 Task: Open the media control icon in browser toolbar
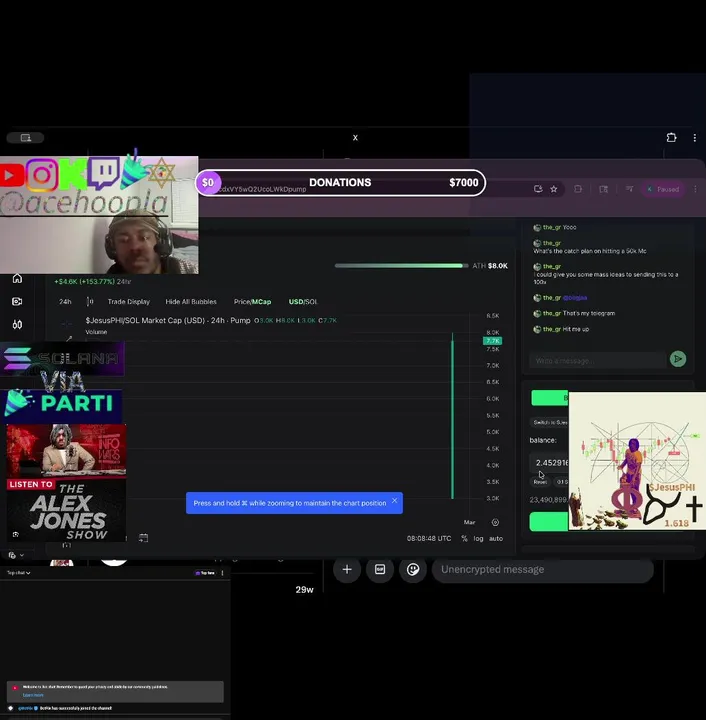pyautogui.click(x=629, y=189)
